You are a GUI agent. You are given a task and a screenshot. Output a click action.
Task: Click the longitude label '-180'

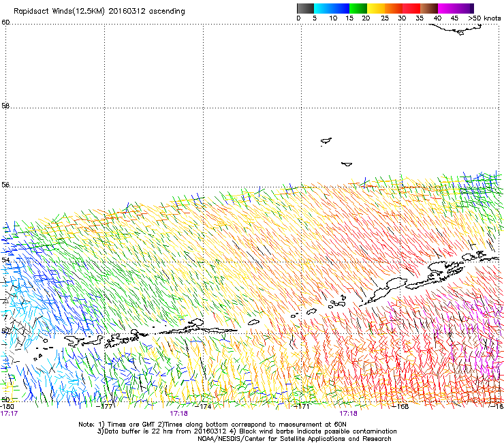point(7,406)
